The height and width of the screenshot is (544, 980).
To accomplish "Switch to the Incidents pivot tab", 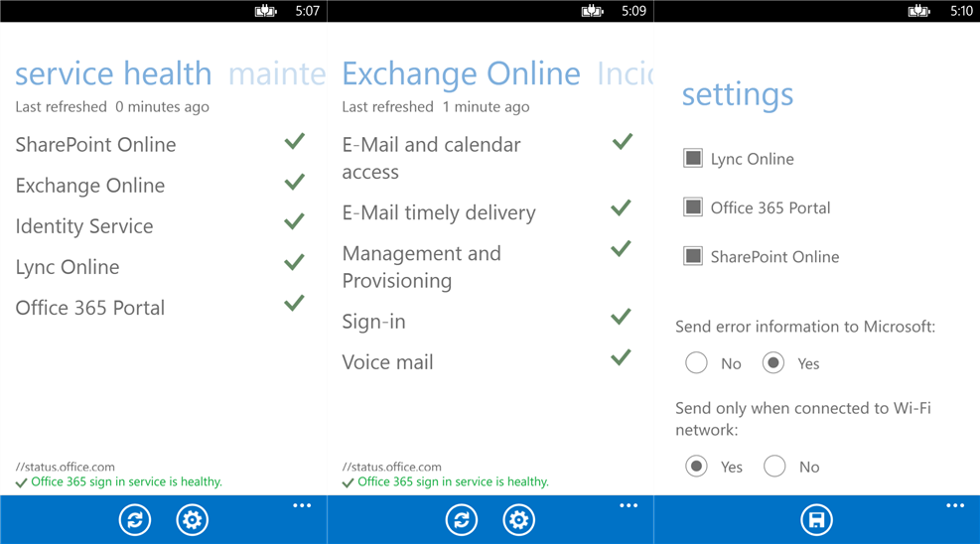I will pos(625,73).
